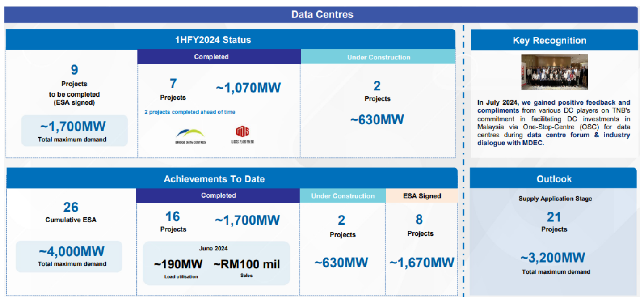This screenshot has width=644, height=301.
Task: Click the Key Recognition header
Action: (x=554, y=41)
